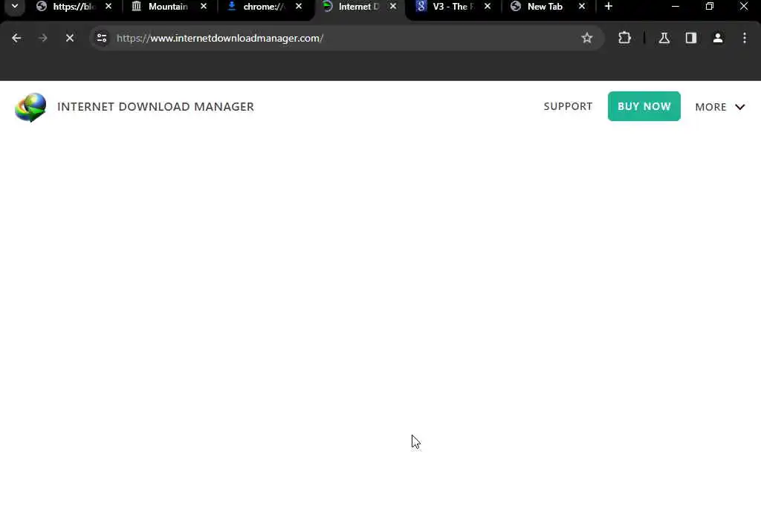Stop the page from loading
Screen dimensions: 761x532
coord(70,38)
